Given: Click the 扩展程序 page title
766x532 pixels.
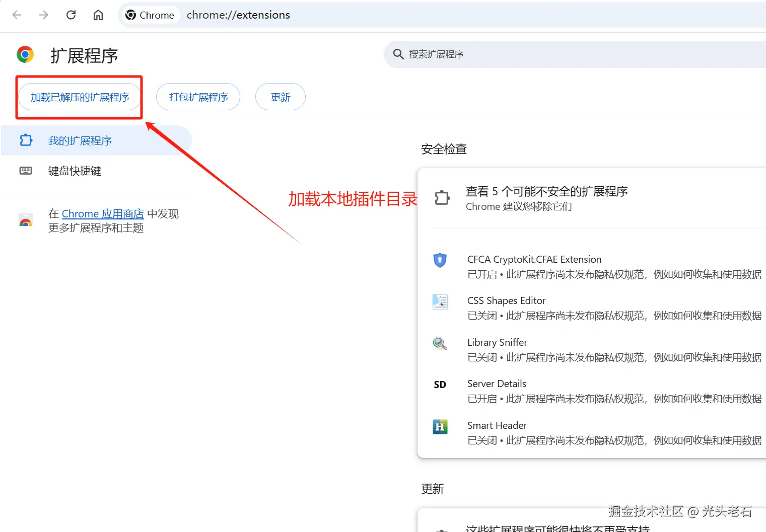Looking at the screenshot, I should click(84, 55).
